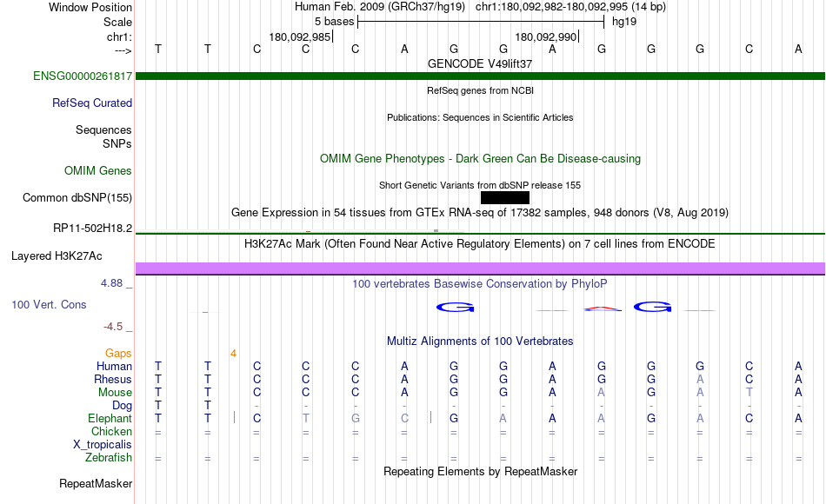This screenshot has height=504, width=826.
Task: Click the 5 bases scale bar line
Action: pos(481,22)
